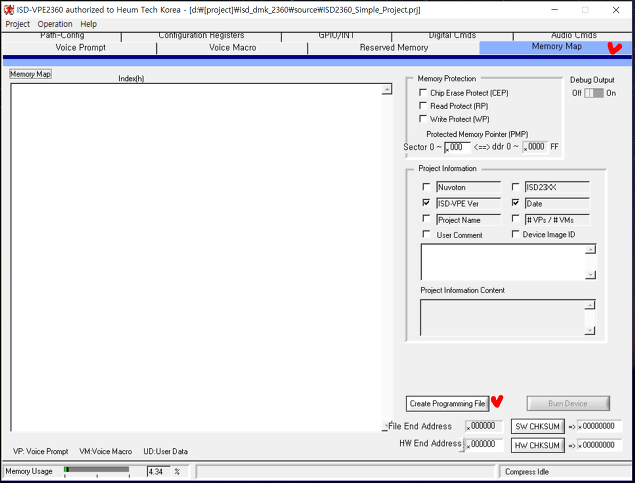
Task: Click the Project Name text field
Action: pyautogui.click(x=469, y=220)
